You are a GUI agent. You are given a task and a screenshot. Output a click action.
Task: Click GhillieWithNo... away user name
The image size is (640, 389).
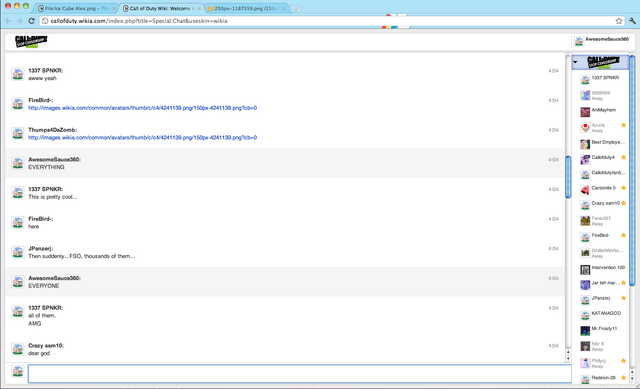click(x=607, y=250)
